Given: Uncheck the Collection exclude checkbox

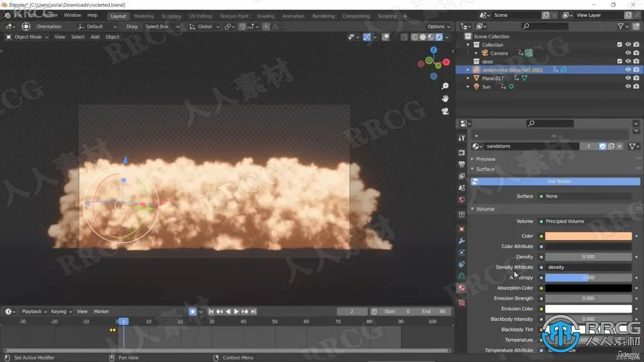Looking at the screenshot, I should pyautogui.click(x=619, y=45).
